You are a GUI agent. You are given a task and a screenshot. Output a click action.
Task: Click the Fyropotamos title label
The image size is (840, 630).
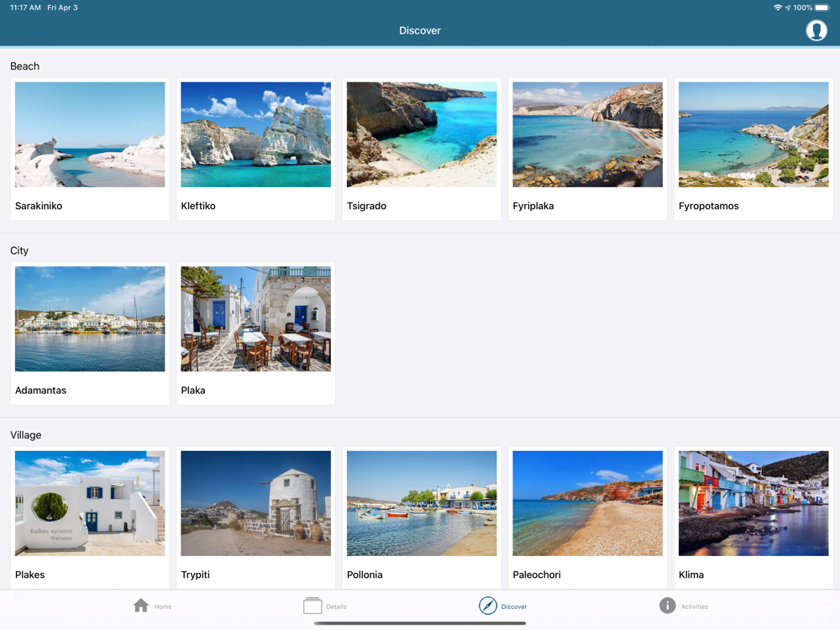coord(709,206)
